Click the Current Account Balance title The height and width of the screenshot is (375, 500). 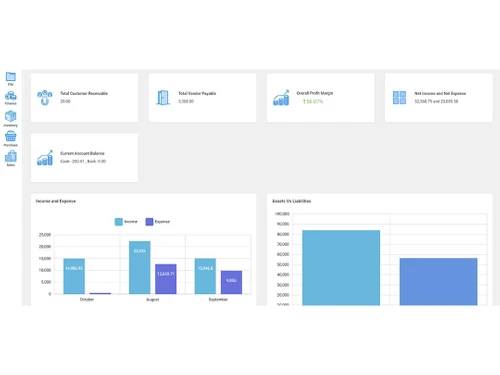(x=82, y=153)
